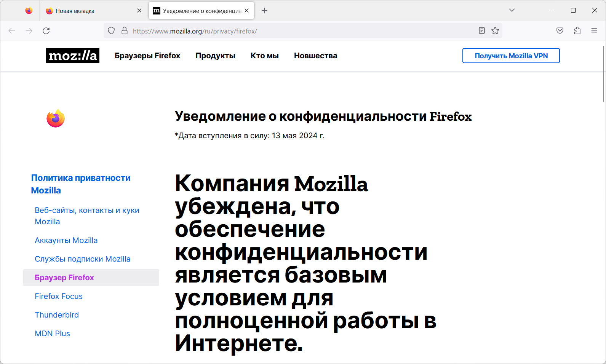Open site security padlock info
The width and height of the screenshot is (606, 364).
(125, 31)
